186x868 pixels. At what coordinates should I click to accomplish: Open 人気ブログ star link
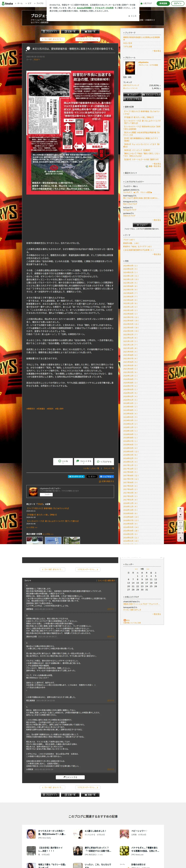pyautogui.click(x=146, y=3)
